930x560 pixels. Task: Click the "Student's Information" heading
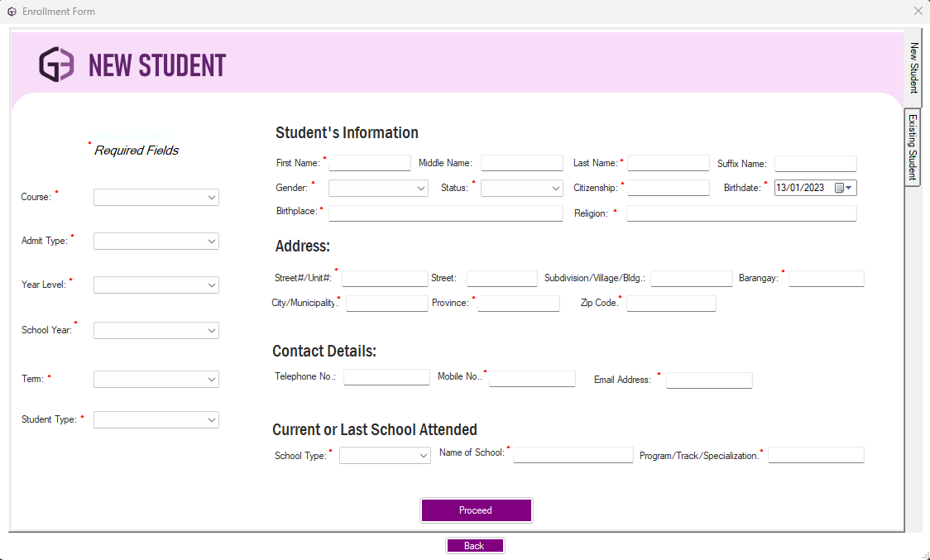347,132
